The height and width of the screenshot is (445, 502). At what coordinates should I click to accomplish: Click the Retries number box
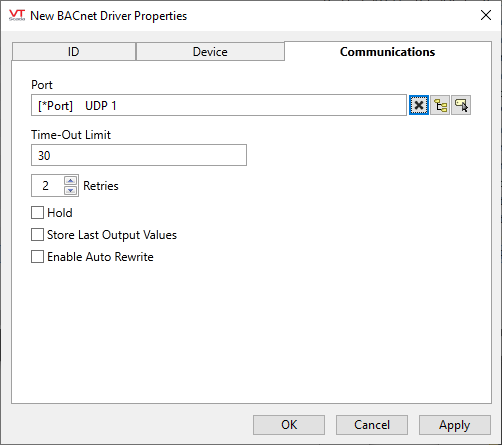[x=47, y=185]
